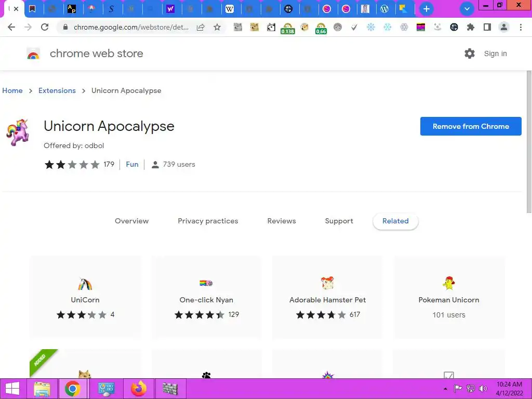Open the Adorable Hamster Pet card

(327, 297)
